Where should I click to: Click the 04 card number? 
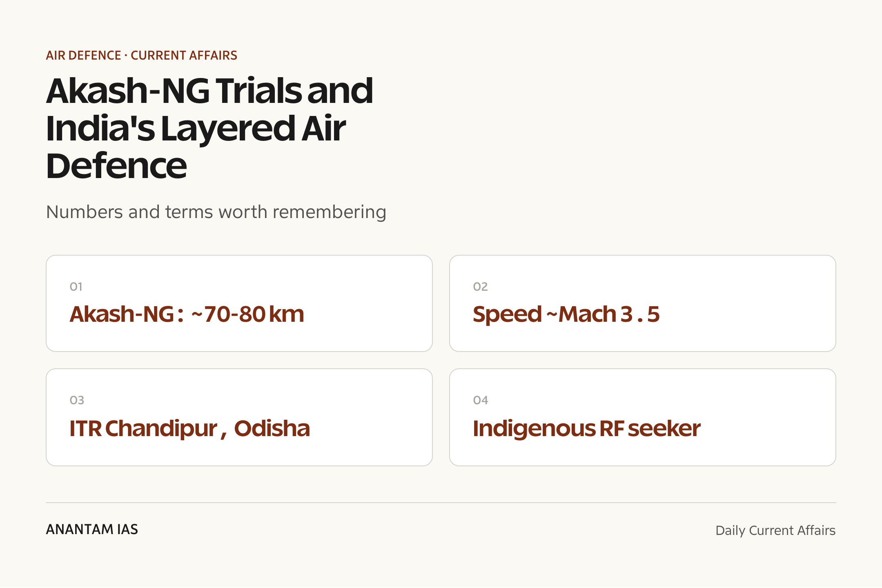tap(481, 400)
